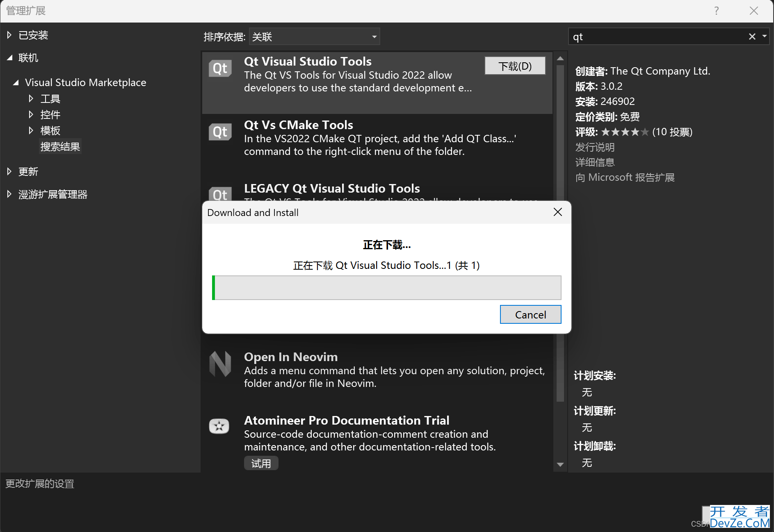Open the 发行说明 link
774x532 pixels.
point(595,147)
